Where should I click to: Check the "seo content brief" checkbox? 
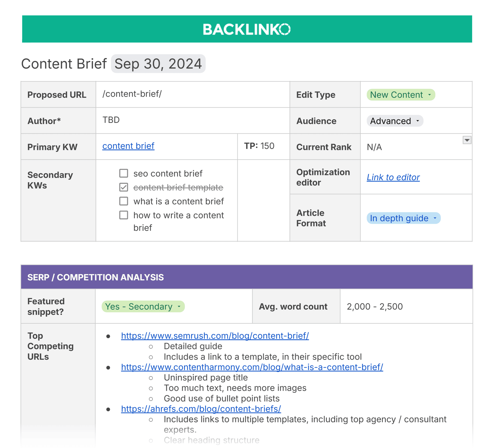tap(124, 174)
